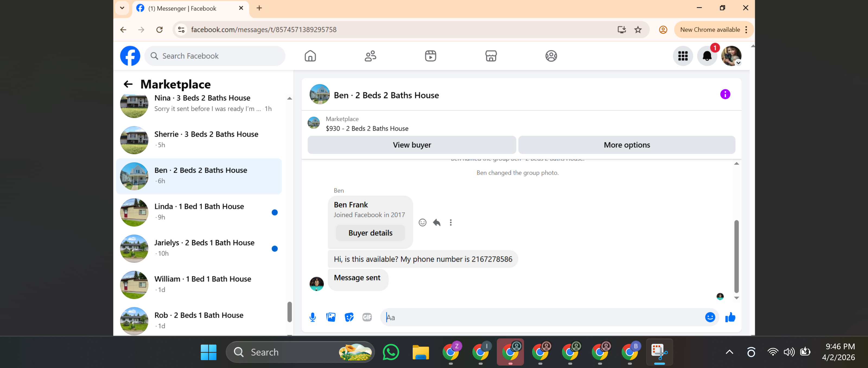Select Ben 2 Beds 2 Baths conversation
The image size is (868, 368).
tap(199, 176)
